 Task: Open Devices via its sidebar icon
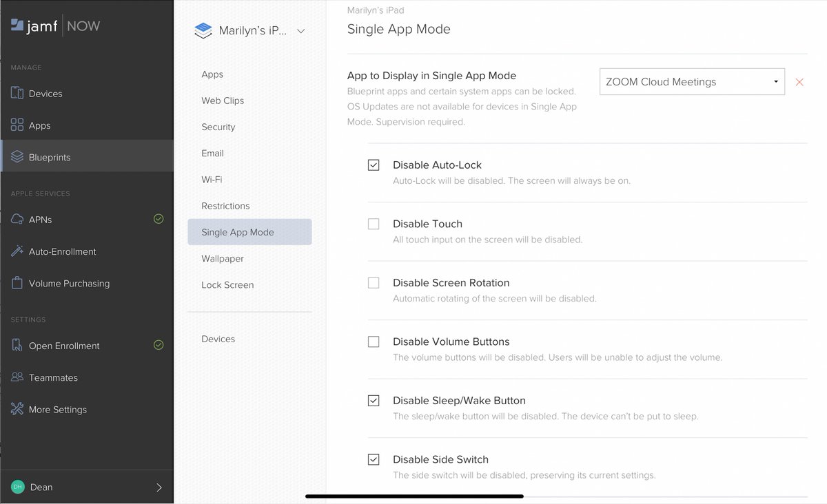pyautogui.click(x=17, y=94)
